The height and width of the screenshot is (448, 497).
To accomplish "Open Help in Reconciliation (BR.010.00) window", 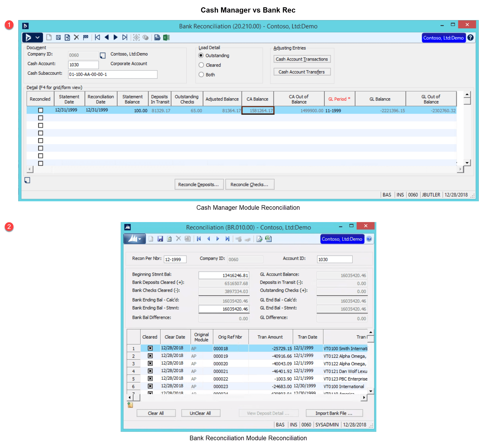I will point(369,239).
